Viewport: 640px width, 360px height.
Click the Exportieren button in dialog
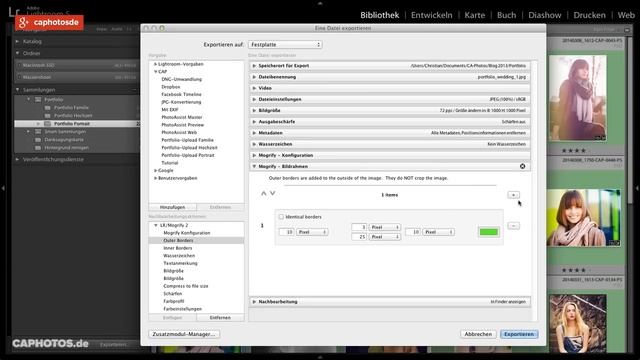[519, 334]
